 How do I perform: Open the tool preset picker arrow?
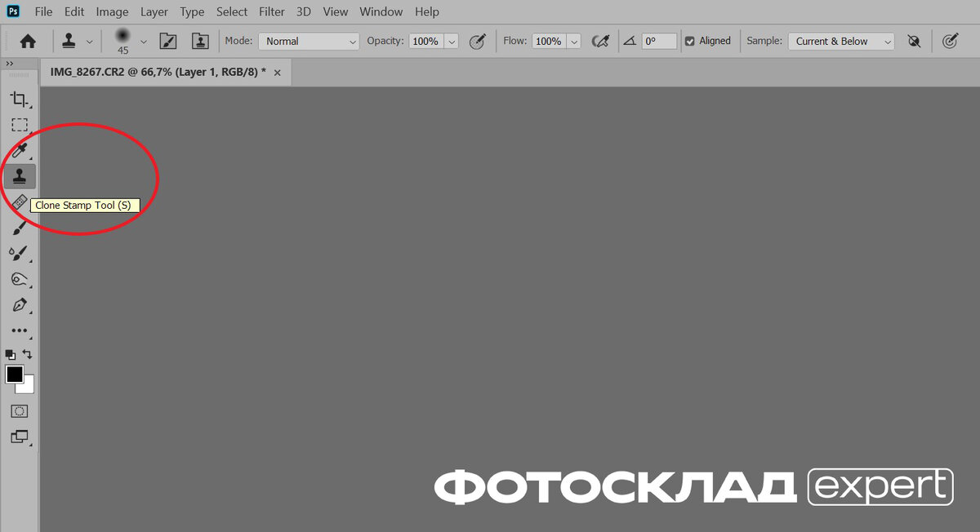tap(89, 41)
